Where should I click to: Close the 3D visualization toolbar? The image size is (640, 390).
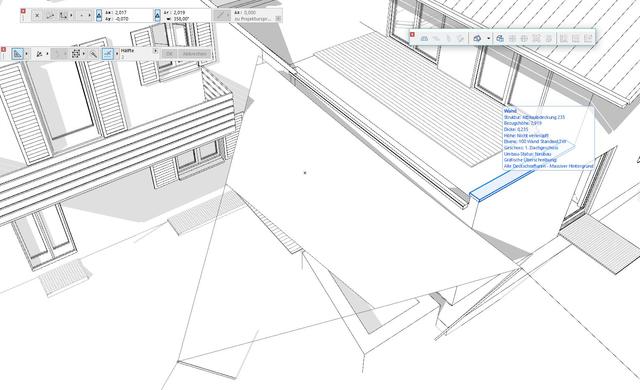coord(412,35)
